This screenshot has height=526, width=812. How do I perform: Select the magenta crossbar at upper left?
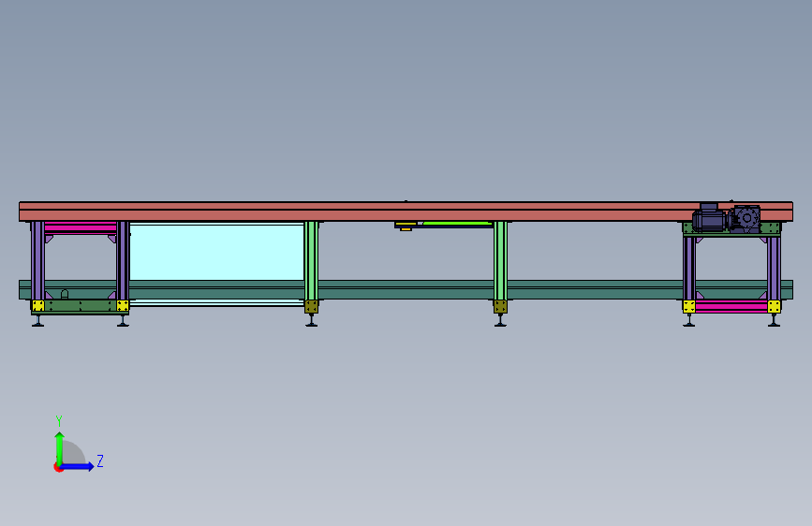[x=81, y=227]
